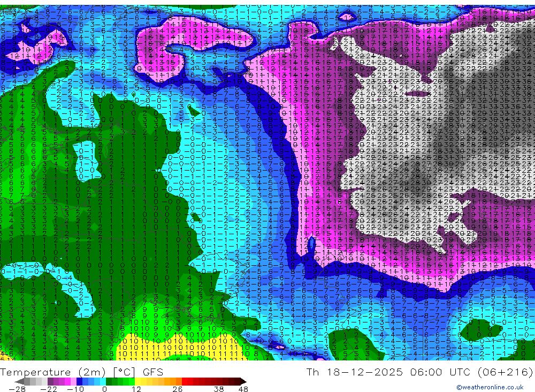Click the 48 legend label
Image resolution: width=535 pixels, height=392 pixels.
click(243, 389)
